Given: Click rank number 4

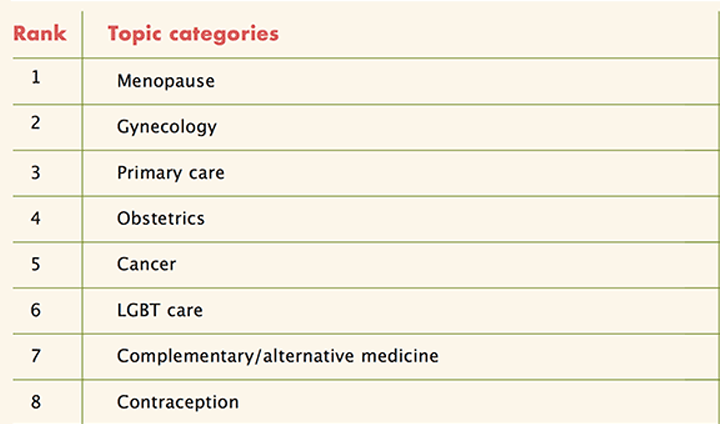Looking at the screenshot, I should pos(36,218).
